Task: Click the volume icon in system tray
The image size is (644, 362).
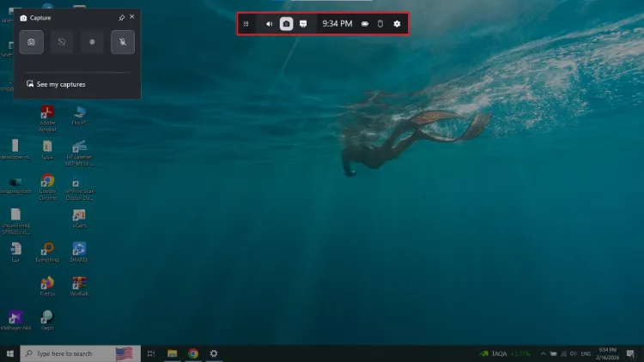Action: click(574, 353)
